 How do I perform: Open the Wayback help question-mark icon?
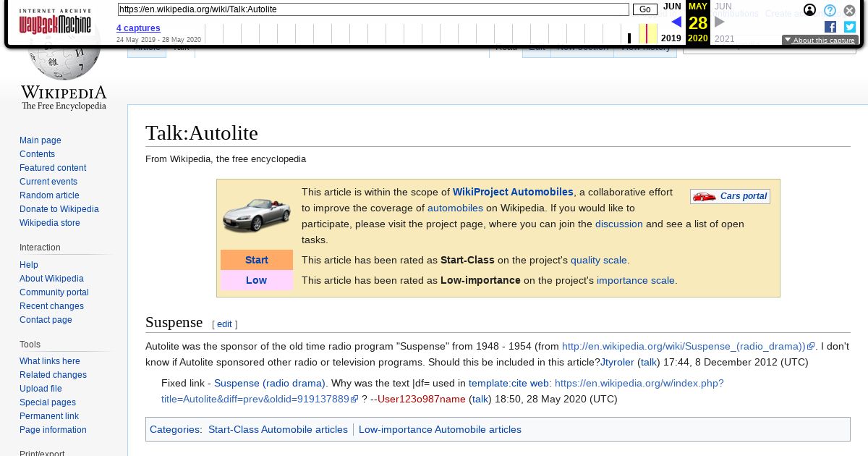pyautogui.click(x=830, y=10)
